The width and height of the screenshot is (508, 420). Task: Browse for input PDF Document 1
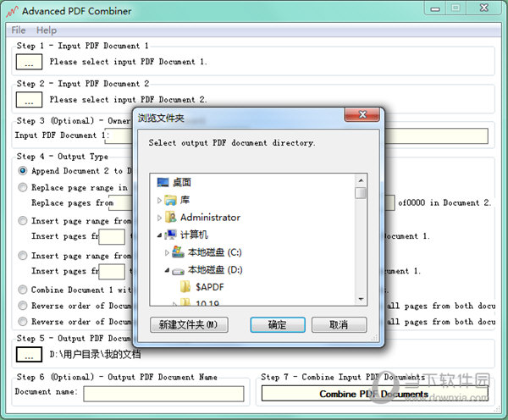pos(29,62)
